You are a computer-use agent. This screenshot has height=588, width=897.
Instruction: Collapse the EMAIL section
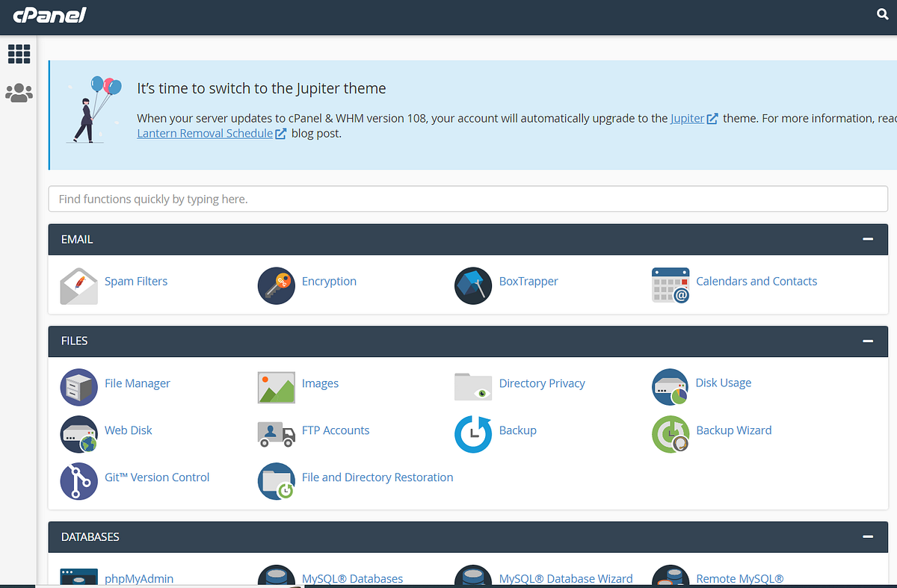coord(868,239)
